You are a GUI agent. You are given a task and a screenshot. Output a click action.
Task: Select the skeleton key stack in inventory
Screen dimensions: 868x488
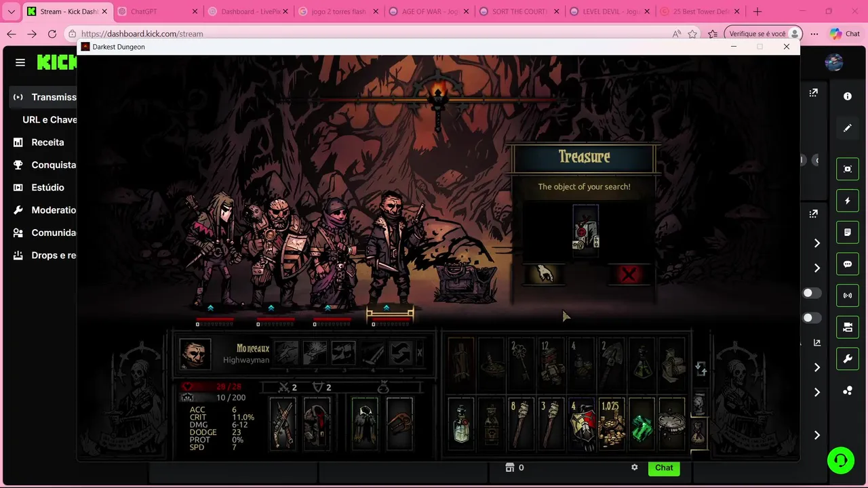click(x=520, y=363)
